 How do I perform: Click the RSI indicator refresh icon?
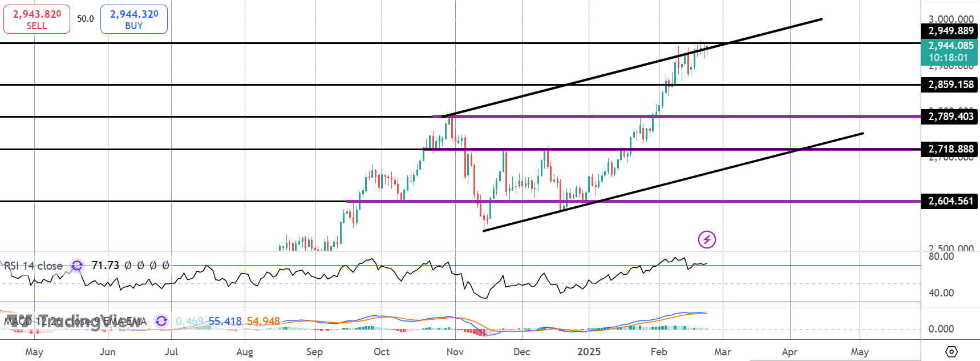(x=77, y=266)
